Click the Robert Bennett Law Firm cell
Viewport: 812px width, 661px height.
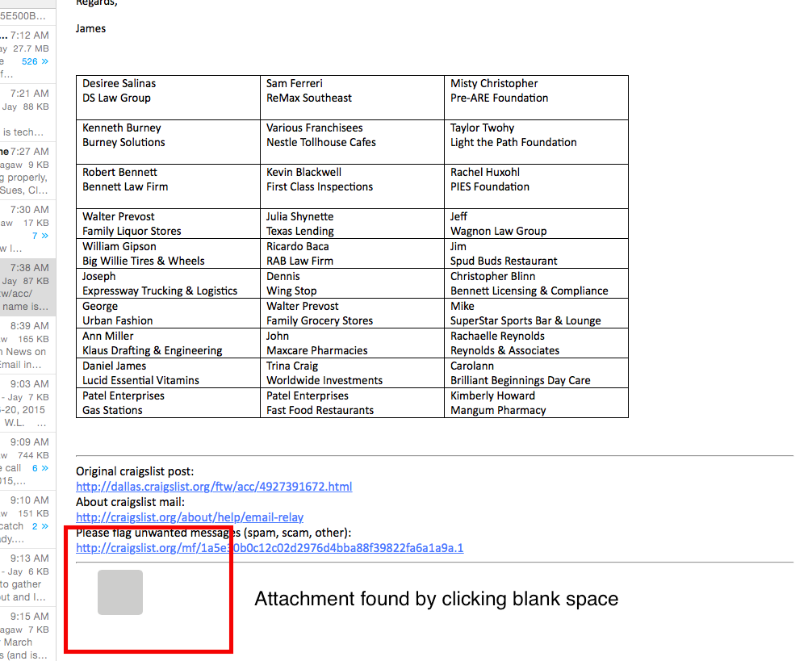(x=169, y=187)
